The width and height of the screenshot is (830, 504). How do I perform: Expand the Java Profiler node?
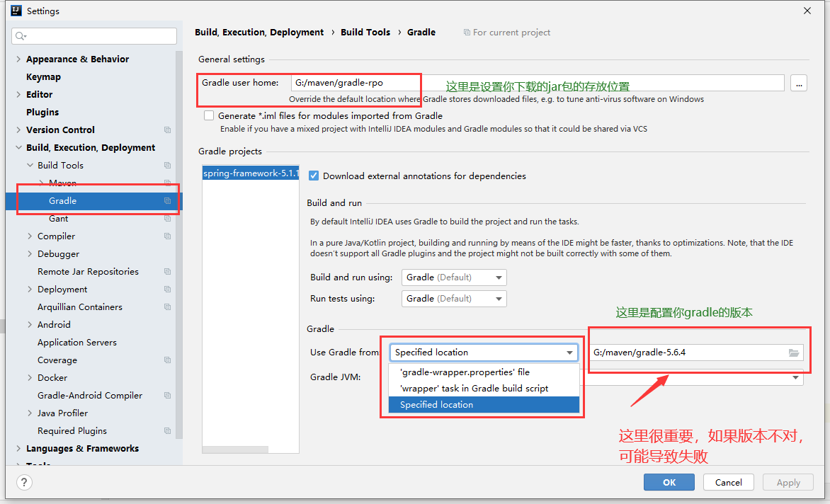30,413
